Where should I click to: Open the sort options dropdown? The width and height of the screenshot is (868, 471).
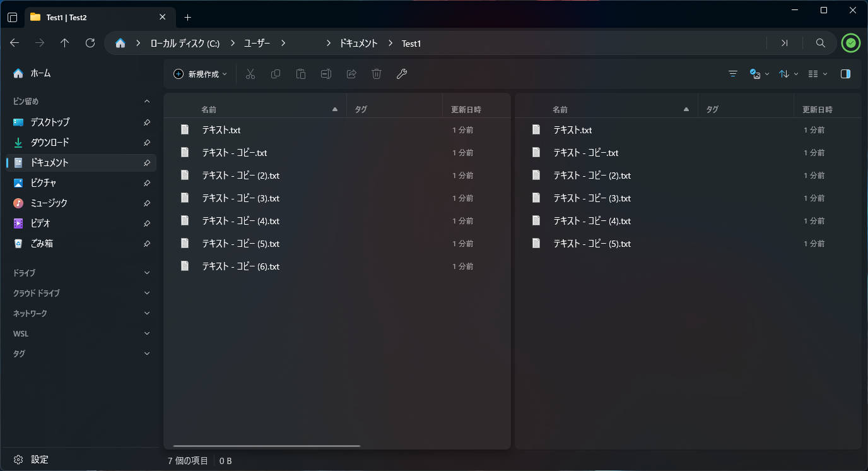point(789,74)
